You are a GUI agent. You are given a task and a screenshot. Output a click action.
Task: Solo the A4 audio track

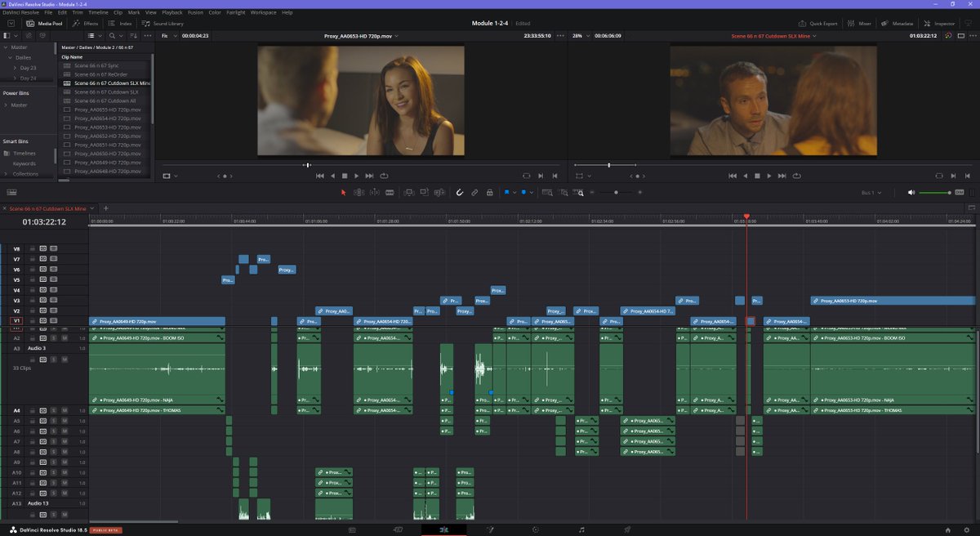[x=53, y=410]
